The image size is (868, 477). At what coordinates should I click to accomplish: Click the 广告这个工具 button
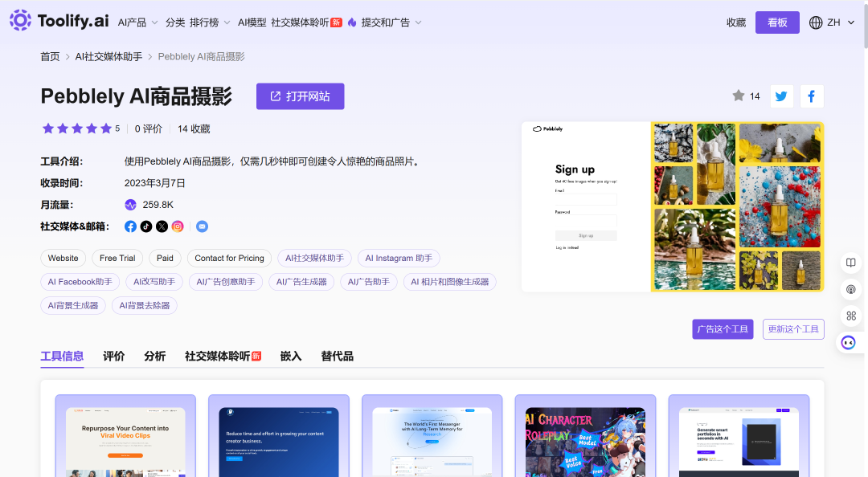723,329
